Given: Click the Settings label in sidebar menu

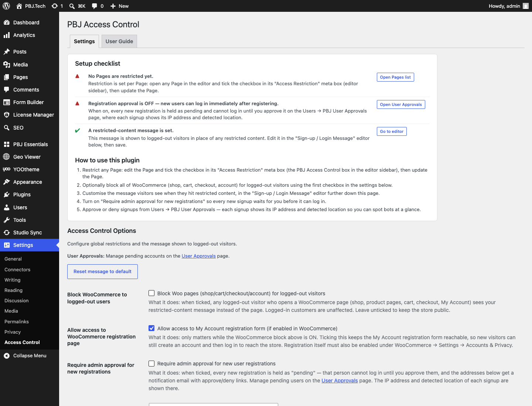Looking at the screenshot, I should click(x=23, y=245).
